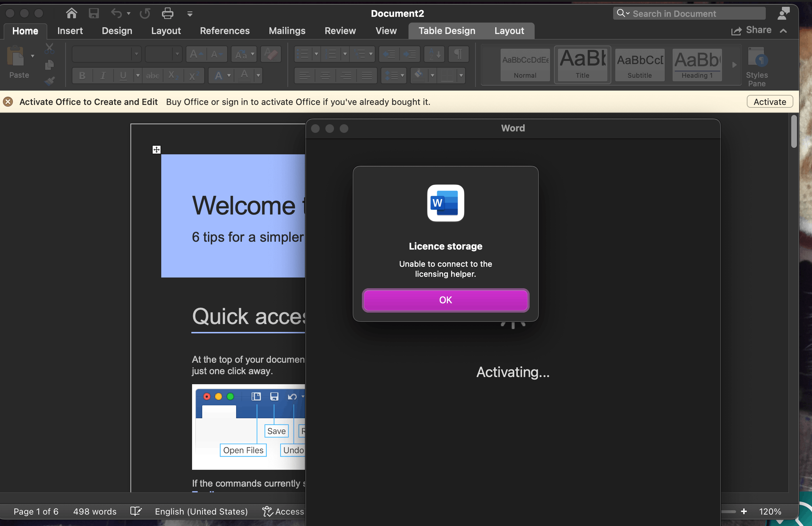Image resolution: width=812 pixels, height=526 pixels.
Task: Select the Italic formatting icon
Action: 102,74
